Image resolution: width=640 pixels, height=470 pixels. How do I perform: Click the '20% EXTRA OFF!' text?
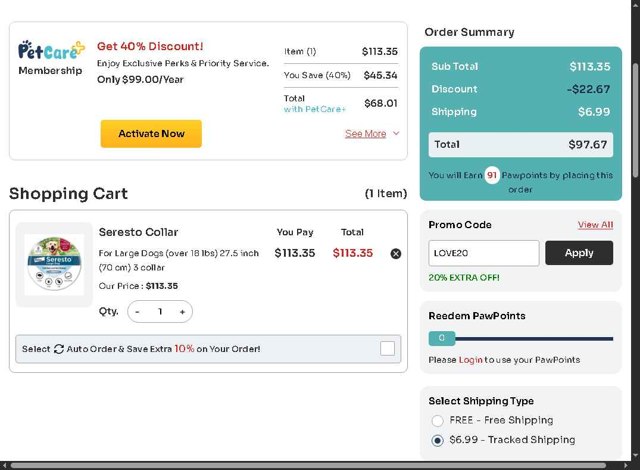pyautogui.click(x=464, y=277)
